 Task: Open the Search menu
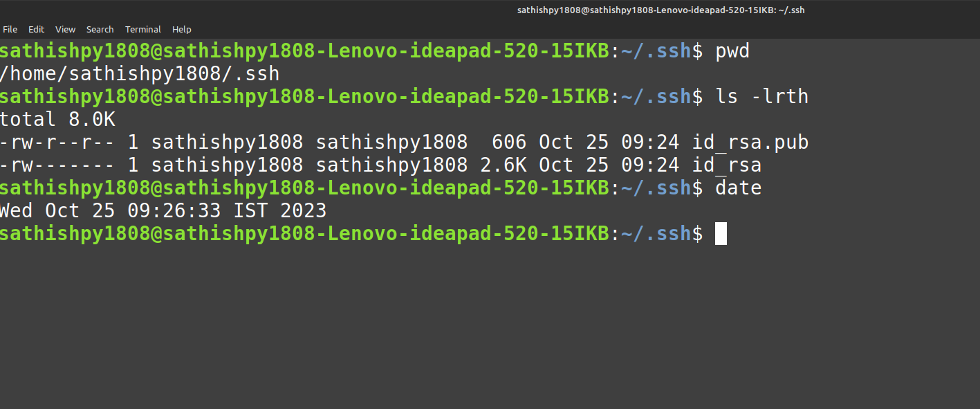tap(100, 30)
